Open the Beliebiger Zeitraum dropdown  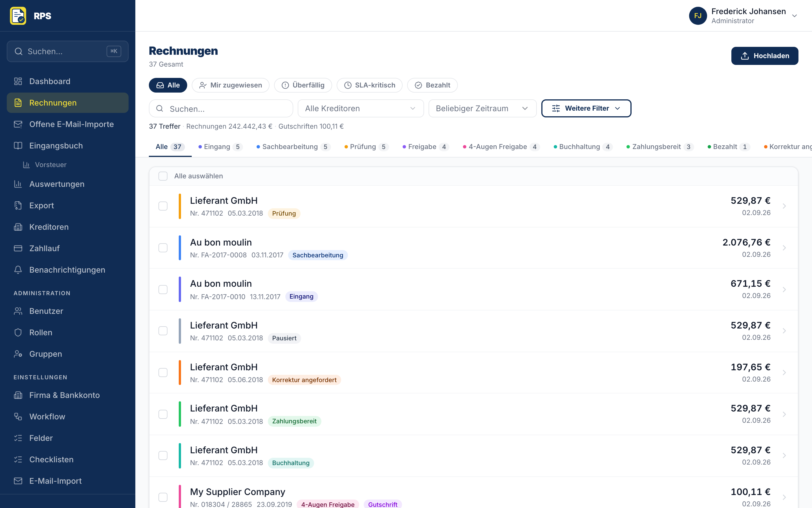[x=482, y=109]
